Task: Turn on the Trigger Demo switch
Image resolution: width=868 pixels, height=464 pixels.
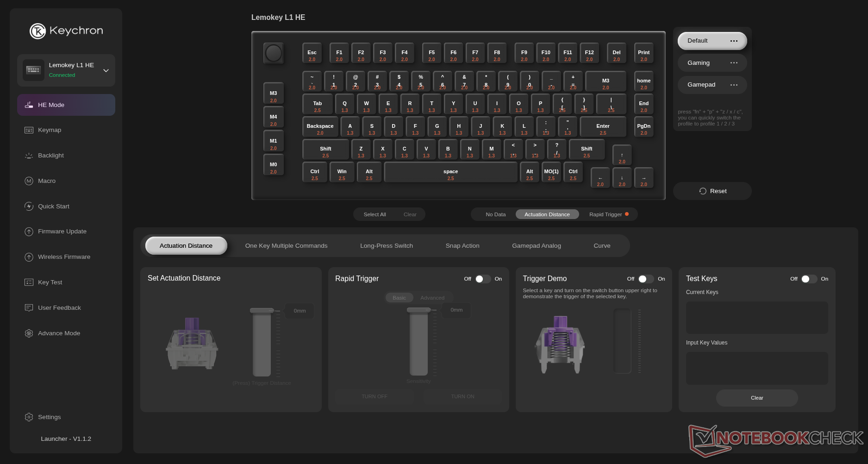Action: [x=646, y=279]
